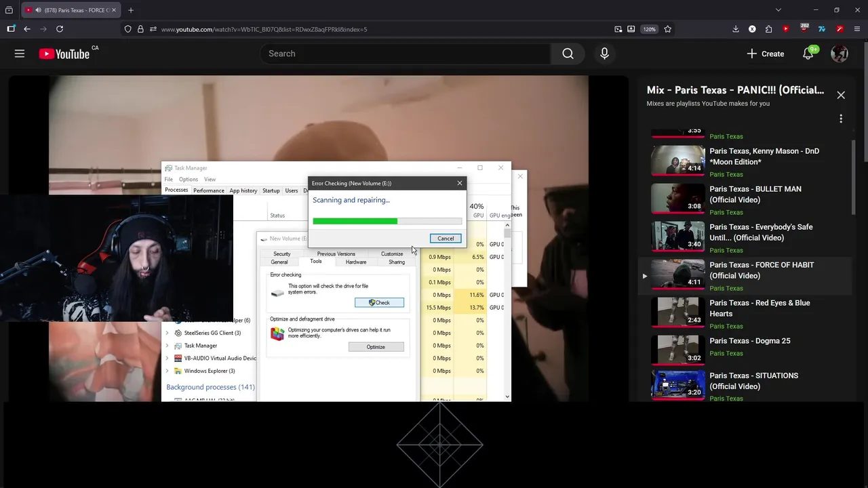Click the red wand extension icon
Viewport: 868px width, 488px height.
[x=840, y=29]
